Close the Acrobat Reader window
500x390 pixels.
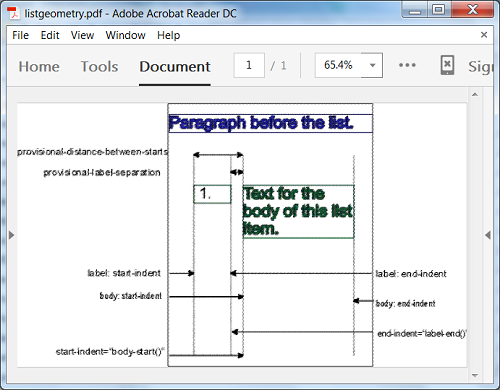(472, 10)
